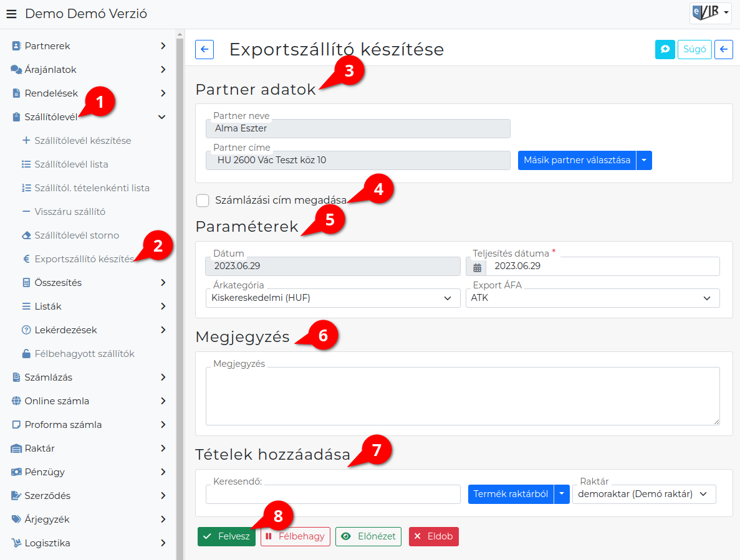This screenshot has width=740, height=560.
Task: Open the Árkategória dropdown
Action: 333,298
